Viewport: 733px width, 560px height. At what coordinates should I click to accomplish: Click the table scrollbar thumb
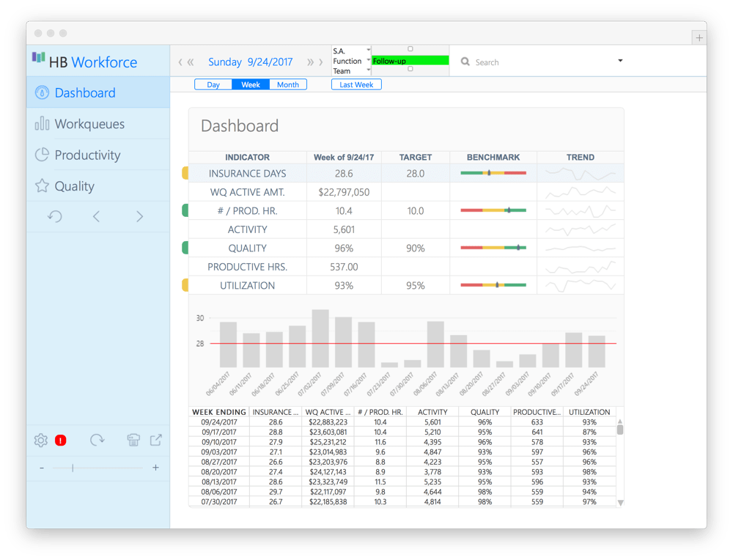[620, 429]
